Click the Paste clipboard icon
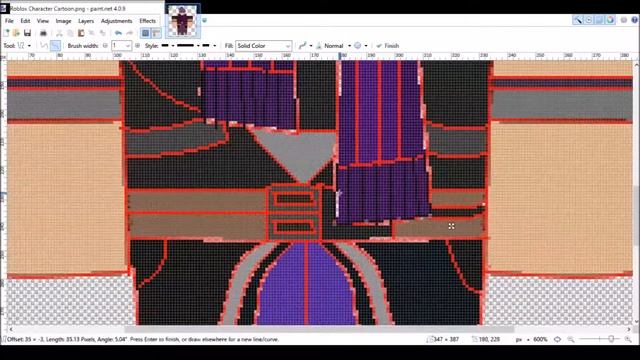 [x=81, y=33]
